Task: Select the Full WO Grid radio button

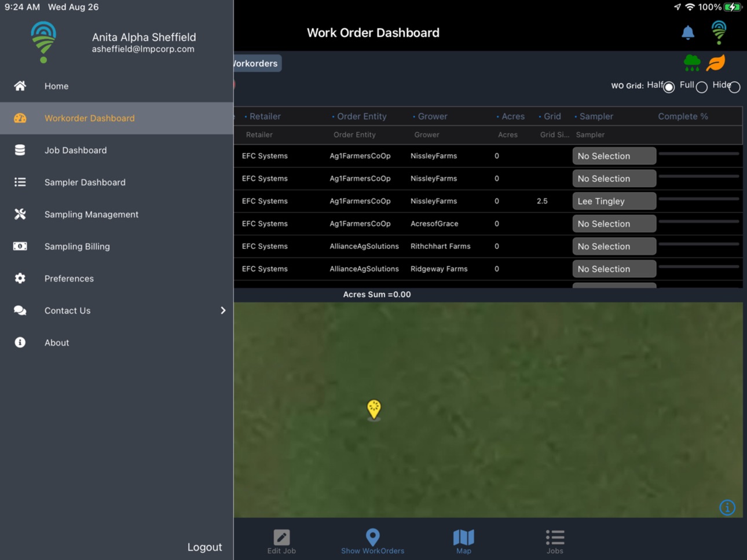Action: 701,87
